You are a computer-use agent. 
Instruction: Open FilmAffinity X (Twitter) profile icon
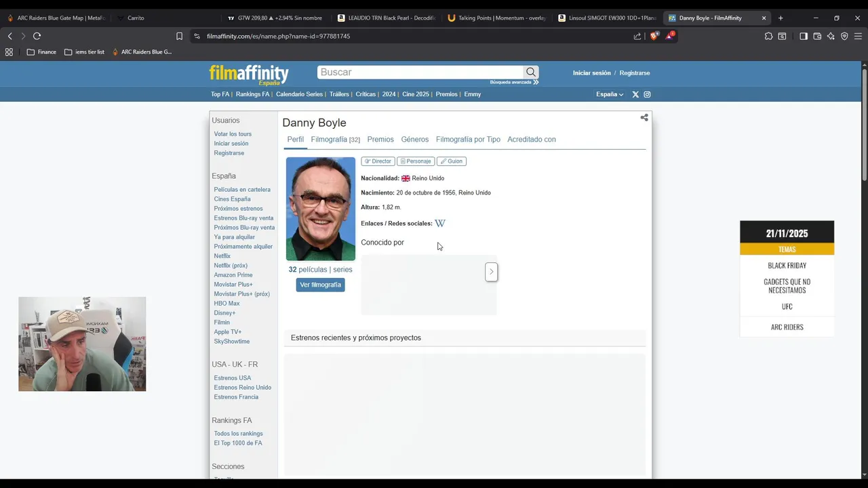635,94
